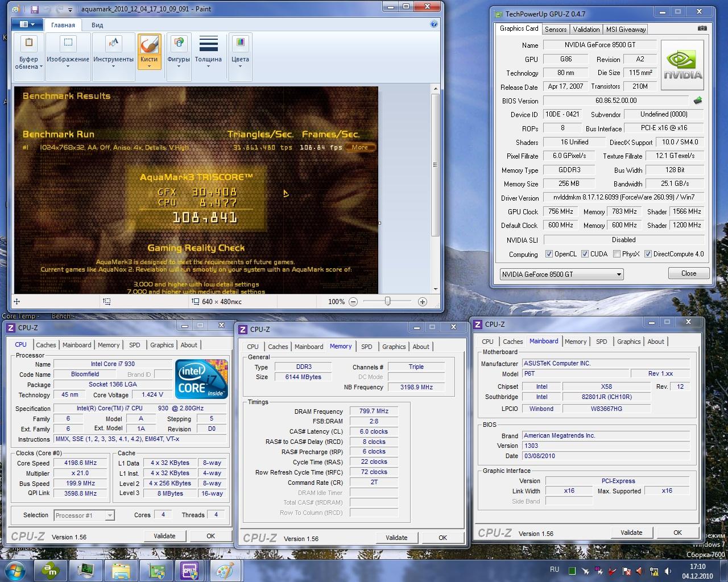Click the monitor graph taskbar icon
Screen dimensions: 728x582
pyautogui.click(x=86, y=571)
